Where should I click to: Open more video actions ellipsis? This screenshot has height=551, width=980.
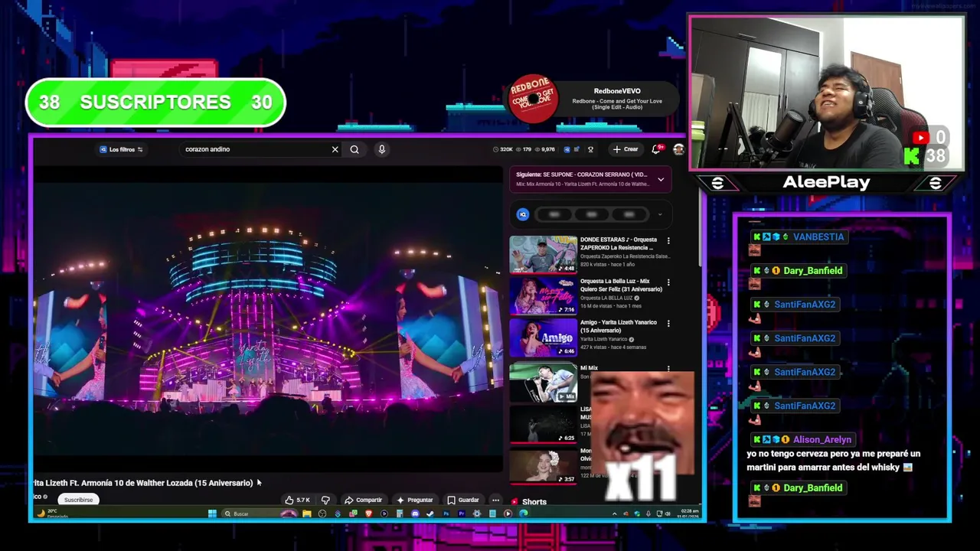click(x=495, y=500)
